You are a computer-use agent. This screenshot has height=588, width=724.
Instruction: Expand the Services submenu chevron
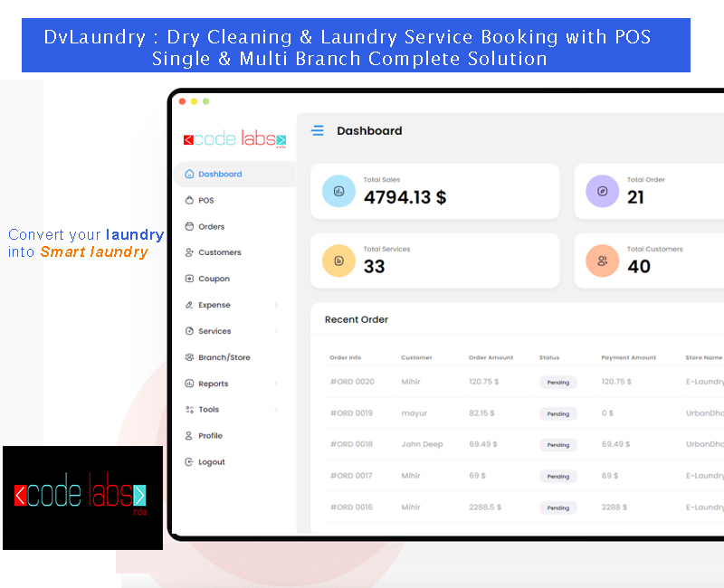(x=276, y=331)
